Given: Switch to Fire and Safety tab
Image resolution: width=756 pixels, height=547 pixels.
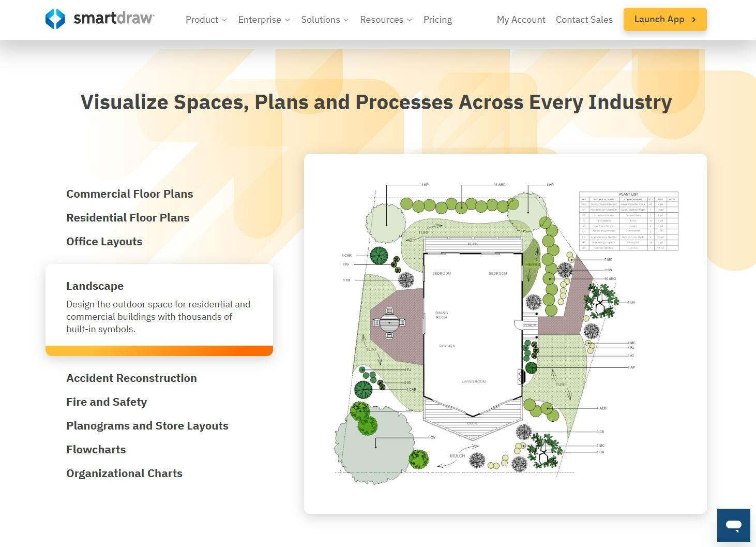Looking at the screenshot, I should (x=107, y=402).
